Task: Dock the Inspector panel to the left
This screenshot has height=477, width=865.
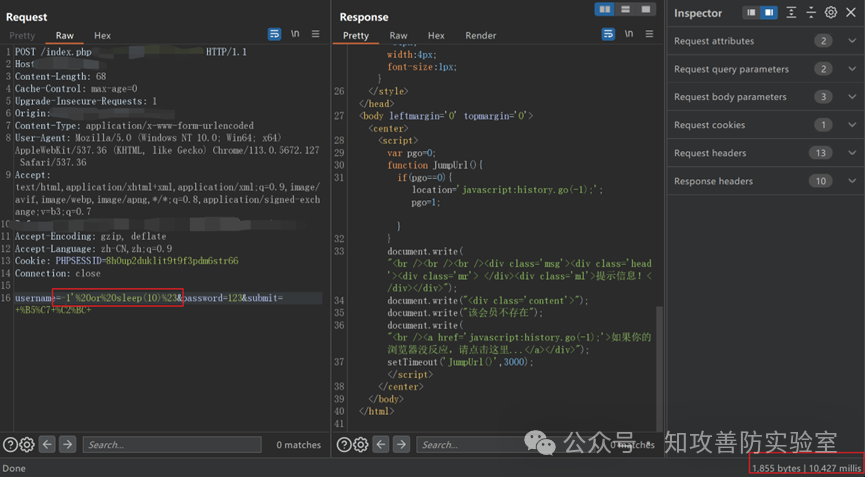Action: [x=751, y=13]
